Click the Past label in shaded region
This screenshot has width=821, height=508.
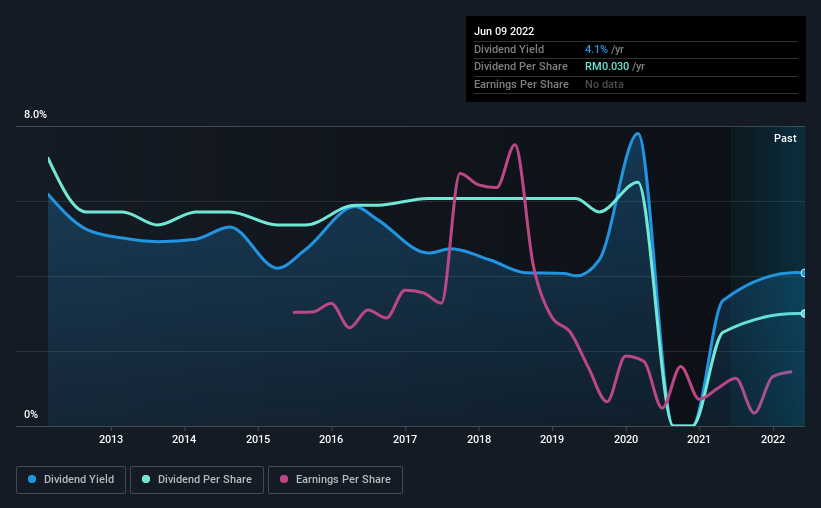point(785,138)
